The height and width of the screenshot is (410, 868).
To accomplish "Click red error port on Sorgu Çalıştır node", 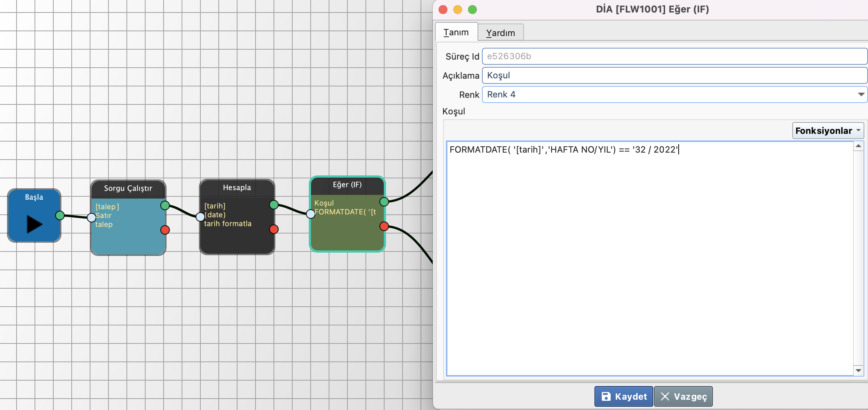I will 165,230.
